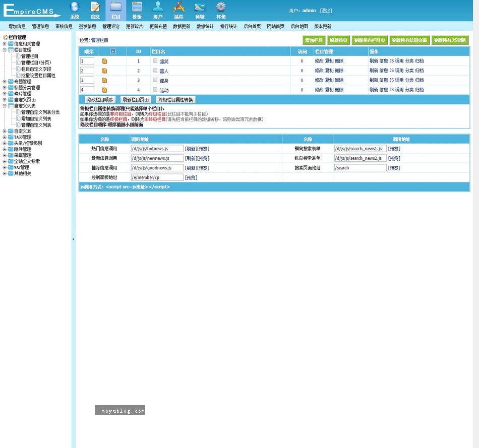Click the folder icon in the 雷人 row

pos(104,71)
